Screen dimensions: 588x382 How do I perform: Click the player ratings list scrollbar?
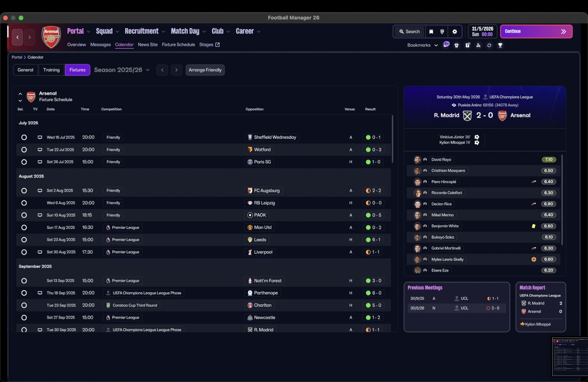561,200
